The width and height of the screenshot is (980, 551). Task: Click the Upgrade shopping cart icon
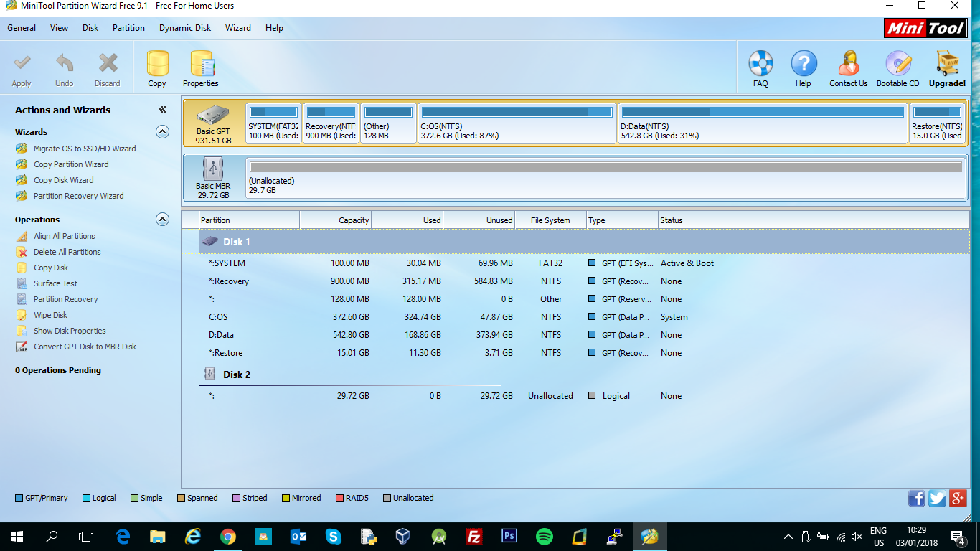[948, 63]
